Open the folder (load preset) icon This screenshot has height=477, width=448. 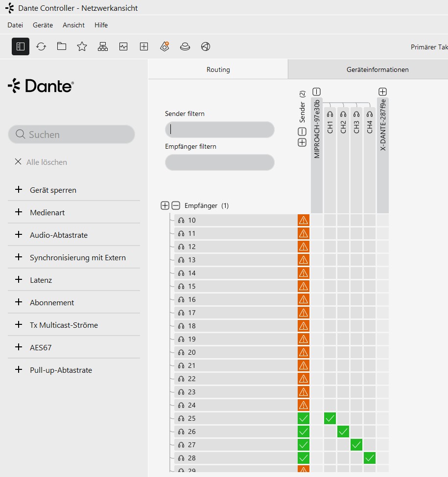pos(62,46)
